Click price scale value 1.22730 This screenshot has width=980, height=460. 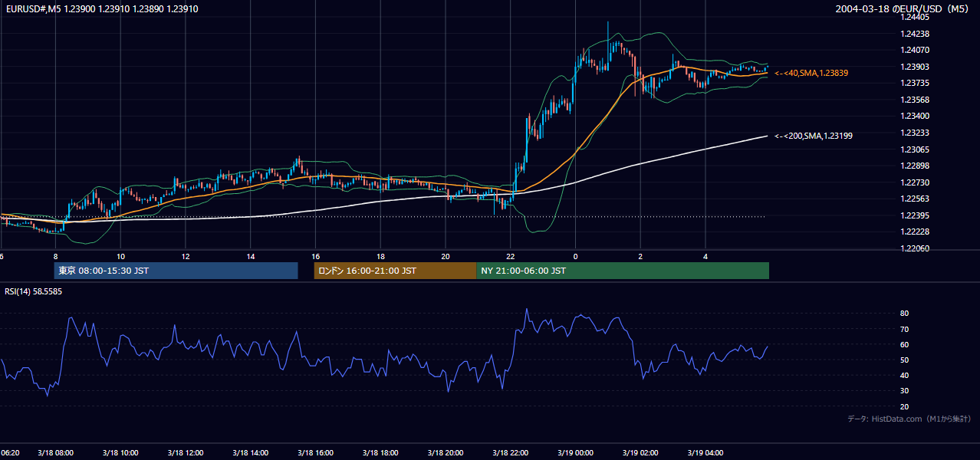915,182
